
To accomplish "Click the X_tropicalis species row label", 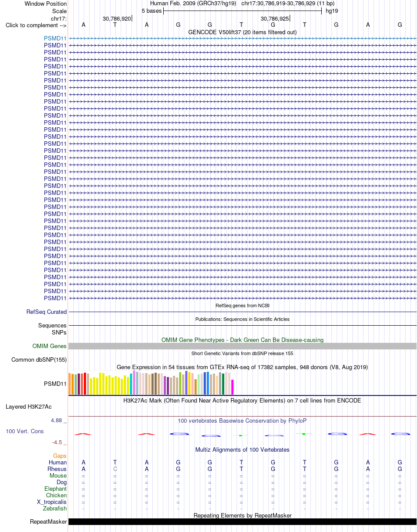I will 52,502.
